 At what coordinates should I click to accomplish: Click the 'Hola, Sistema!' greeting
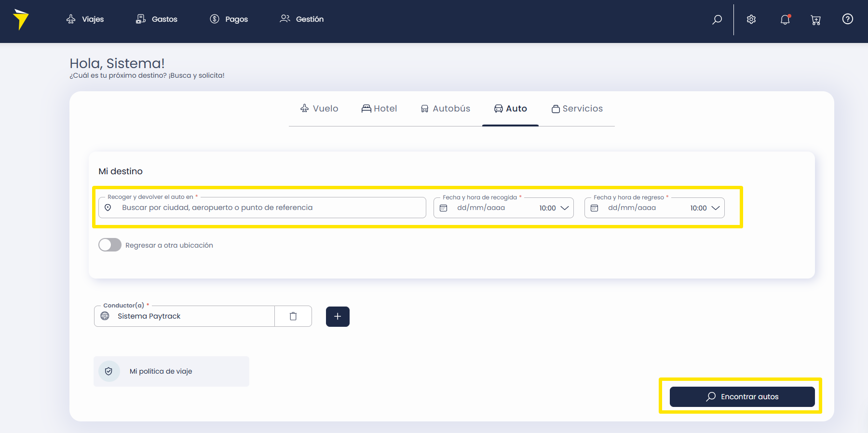click(117, 63)
